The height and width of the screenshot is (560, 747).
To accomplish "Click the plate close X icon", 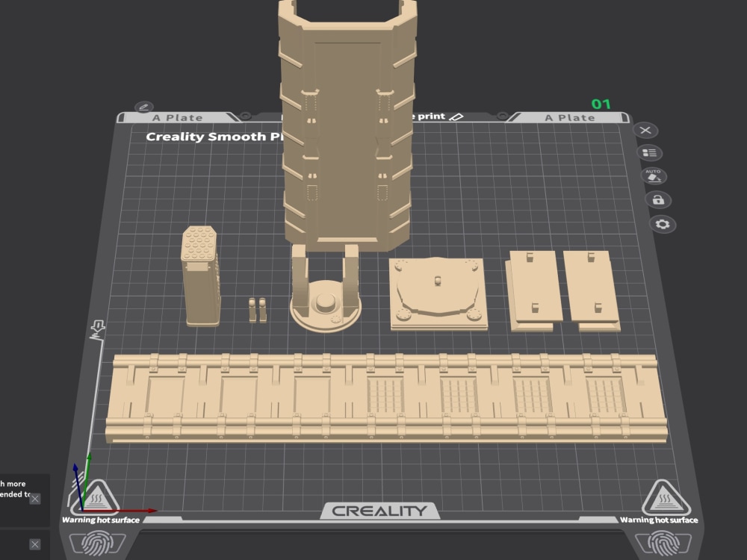I will coord(645,130).
